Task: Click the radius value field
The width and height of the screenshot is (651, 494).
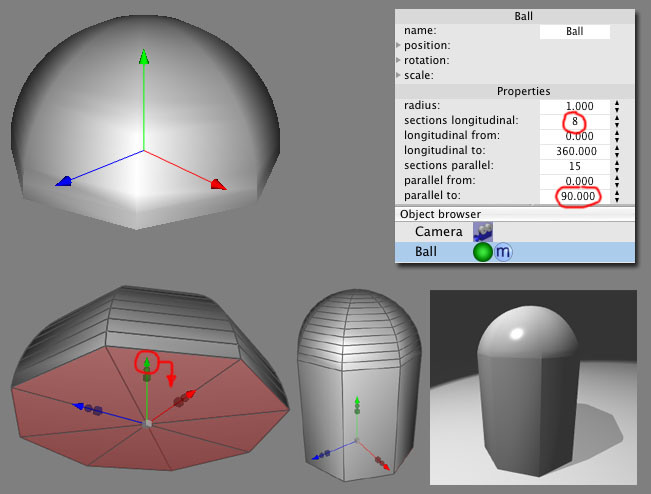Action: (575, 106)
